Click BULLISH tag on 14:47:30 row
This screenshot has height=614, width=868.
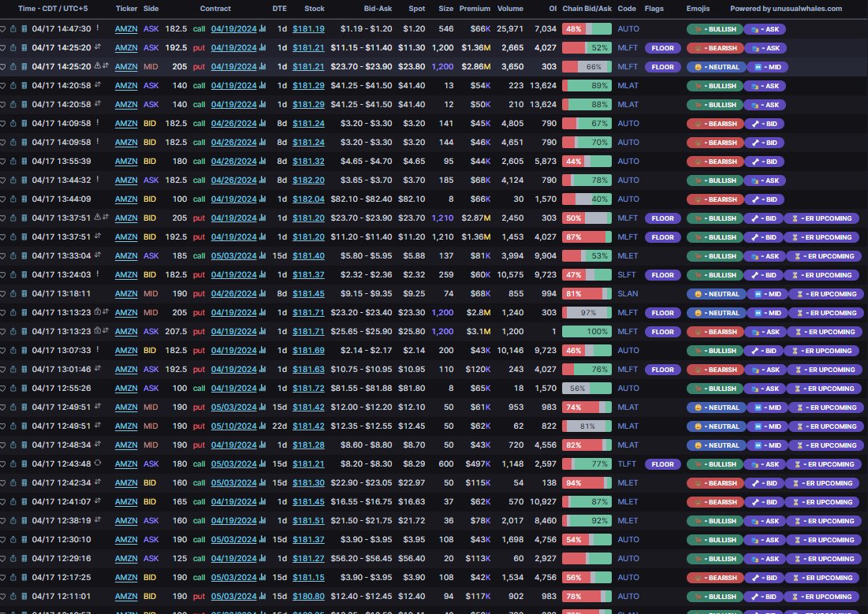714,29
